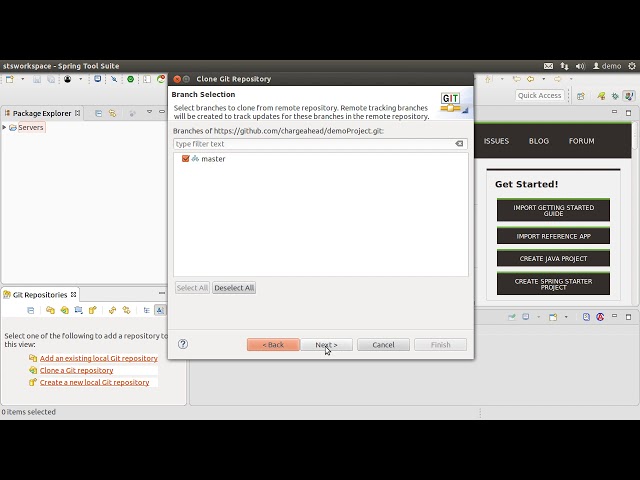Select the Git Repositories tab

[40, 295]
